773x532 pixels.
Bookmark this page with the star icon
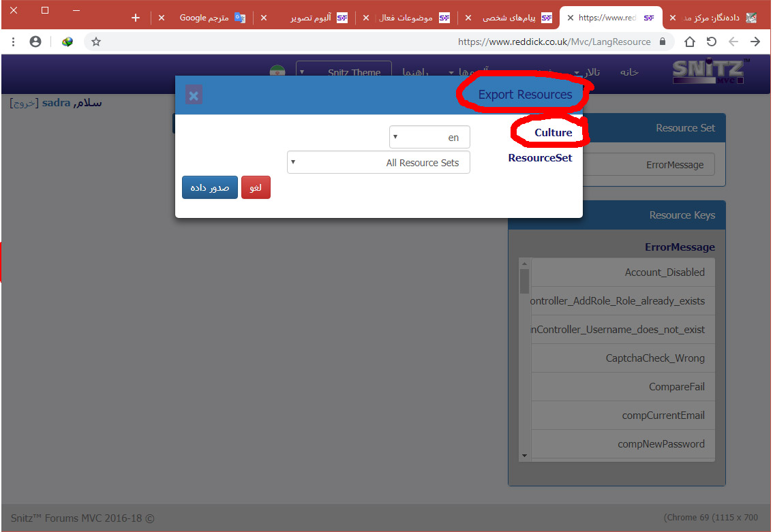96,42
